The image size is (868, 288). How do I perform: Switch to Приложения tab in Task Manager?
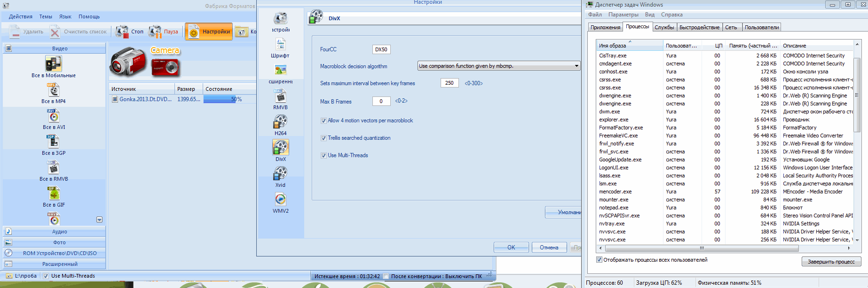[x=605, y=27]
